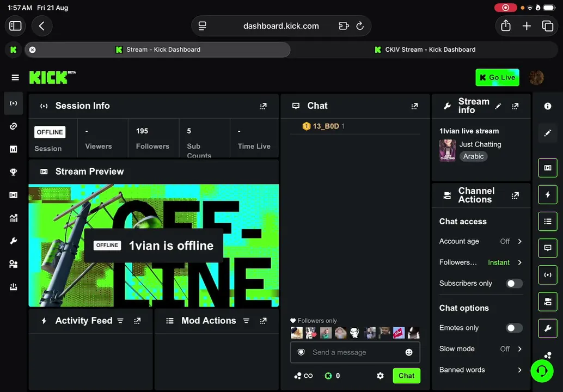Open the pinned Kick tab
The width and height of the screenshot is (563, 392).
[x=13, y=50]
